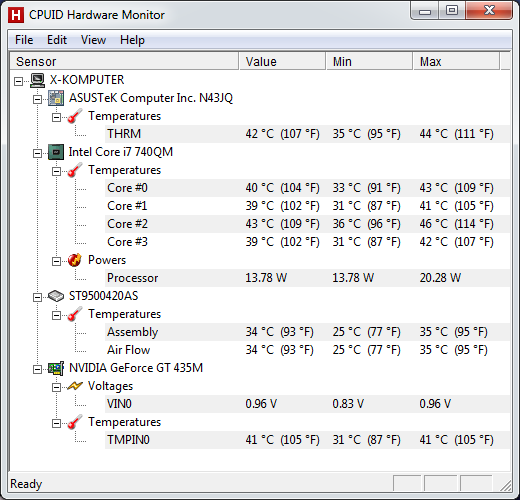Click the Voltages lightning bolt icon
Screen dimensions: 520x500
click(75, 386)
